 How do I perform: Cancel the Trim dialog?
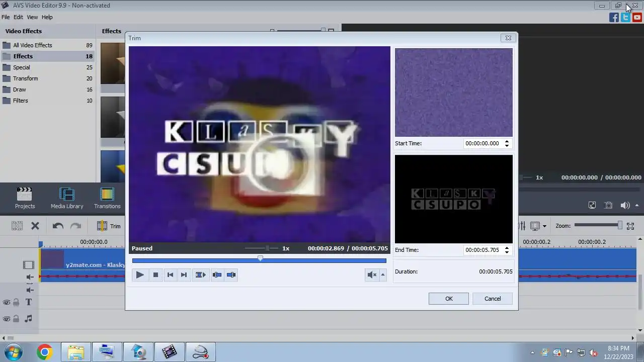click(493, 299)
